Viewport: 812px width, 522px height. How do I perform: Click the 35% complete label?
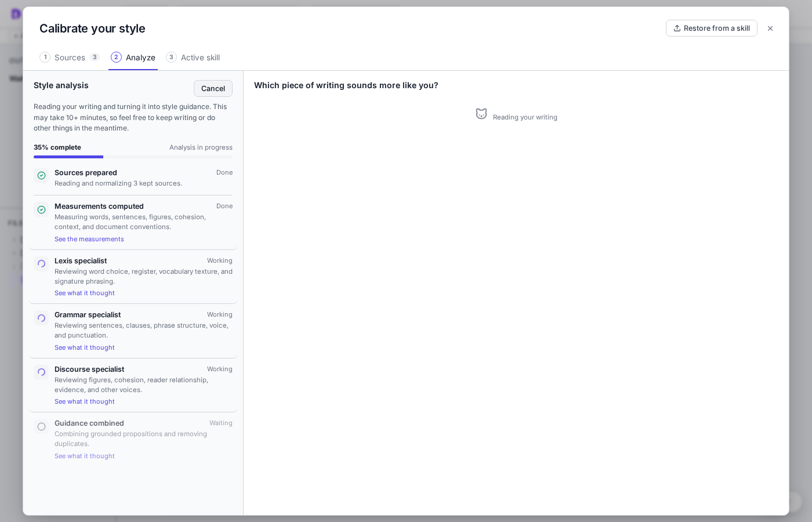pyautogui.click(x=57, y=147)
